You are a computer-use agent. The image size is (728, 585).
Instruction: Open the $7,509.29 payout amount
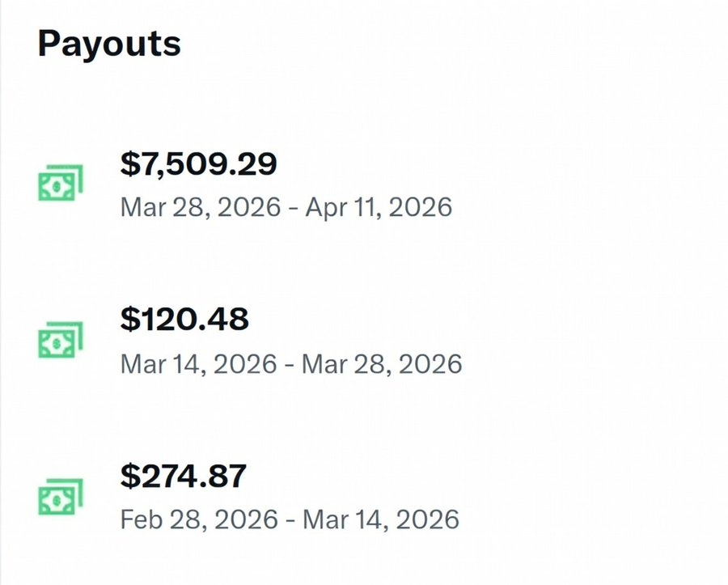[198, 163]
